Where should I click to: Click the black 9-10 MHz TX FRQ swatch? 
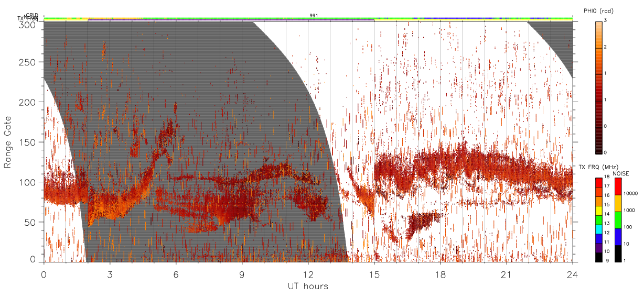(598, 257)
